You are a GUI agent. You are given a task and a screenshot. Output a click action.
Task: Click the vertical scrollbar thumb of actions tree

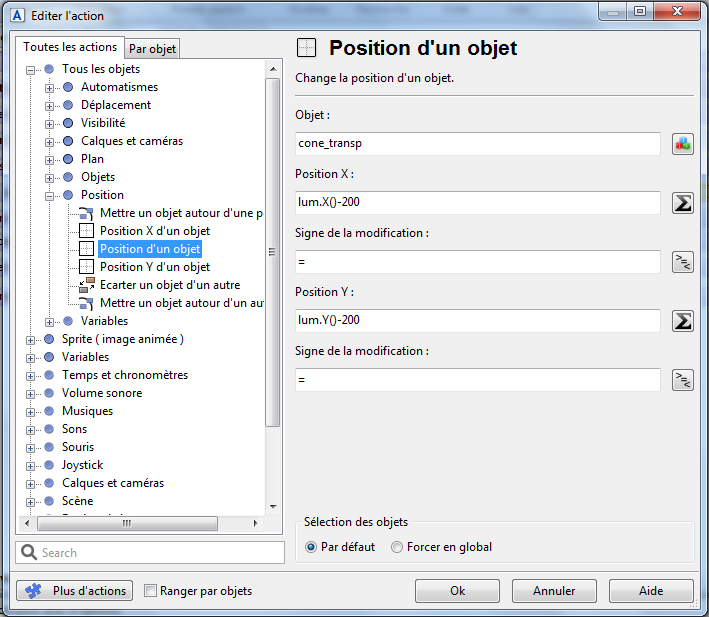(272, 252)
